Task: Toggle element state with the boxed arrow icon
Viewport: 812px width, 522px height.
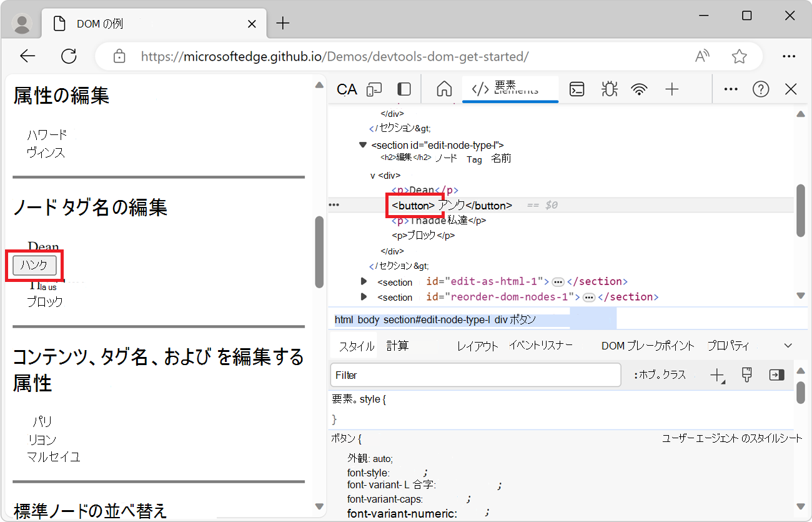Action: pos(776,374)
